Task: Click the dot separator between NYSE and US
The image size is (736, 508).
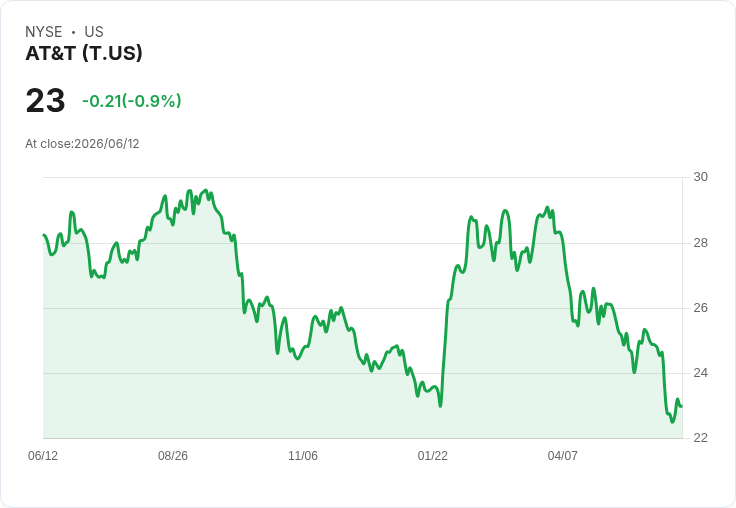Action: pos(73,32)
